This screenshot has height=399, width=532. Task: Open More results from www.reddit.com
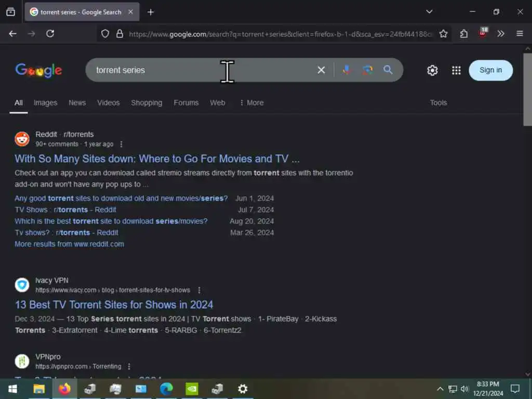click(69, 244)
